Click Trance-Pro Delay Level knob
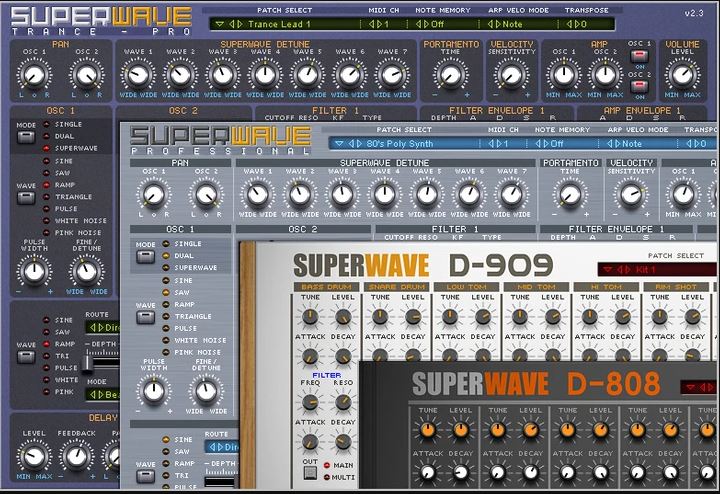The height and width of the screenshot is (494, 720). click(34, 456)
